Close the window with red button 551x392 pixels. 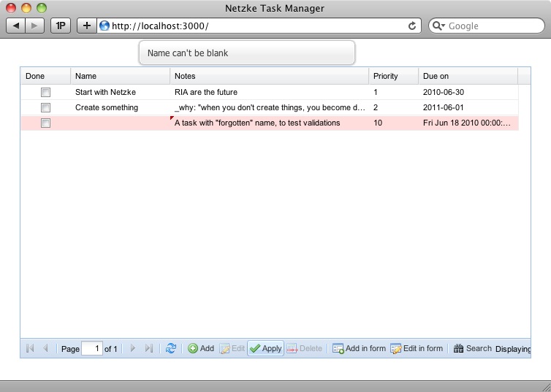[x=11, y=8]
